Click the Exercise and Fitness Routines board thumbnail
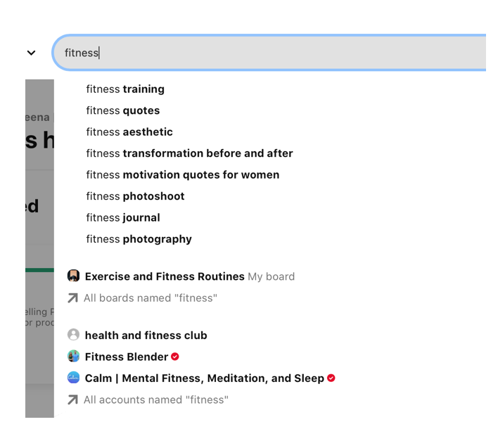 click(x=73, y=276)
